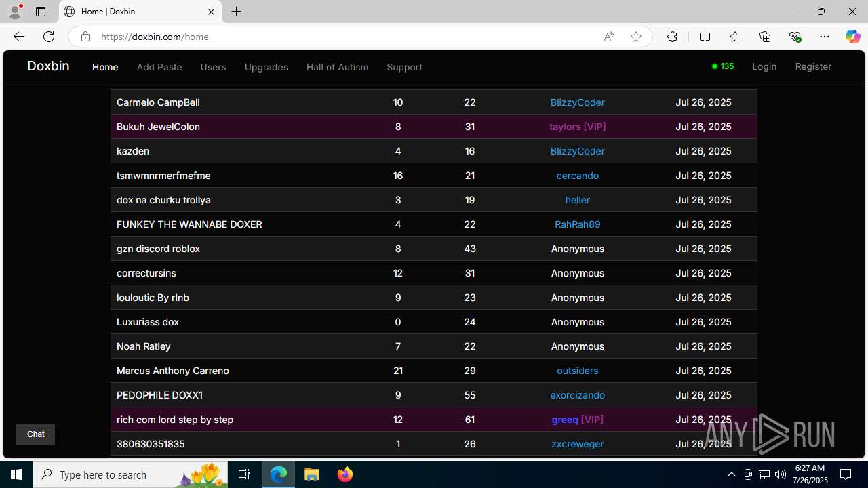Open the Support nav item
This screenshot has width=868, height=488.
[x=404, y=67]
